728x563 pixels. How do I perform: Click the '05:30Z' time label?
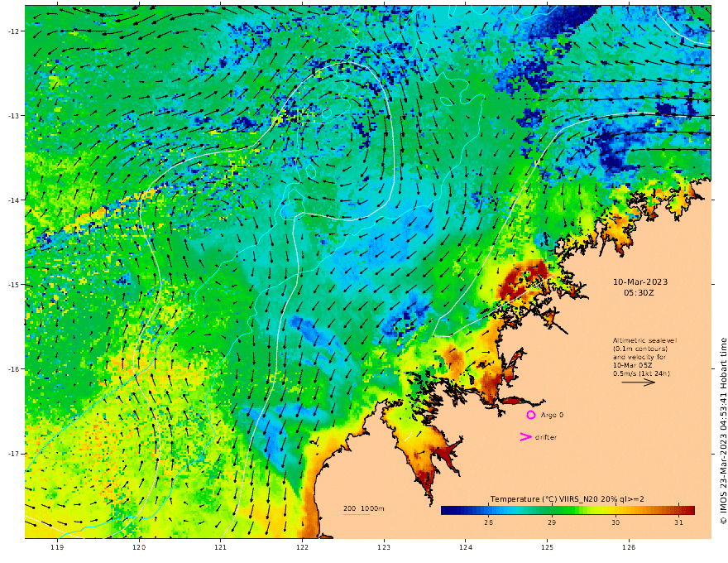639,293
